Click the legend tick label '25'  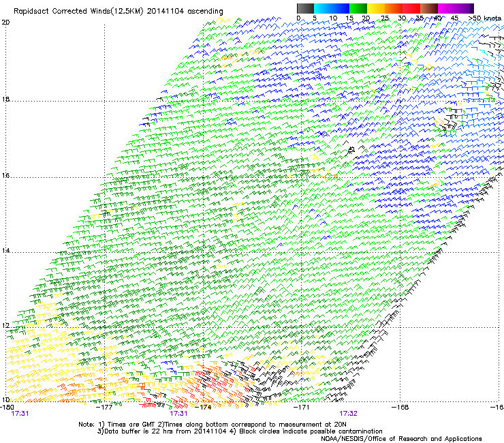[385, 18]
